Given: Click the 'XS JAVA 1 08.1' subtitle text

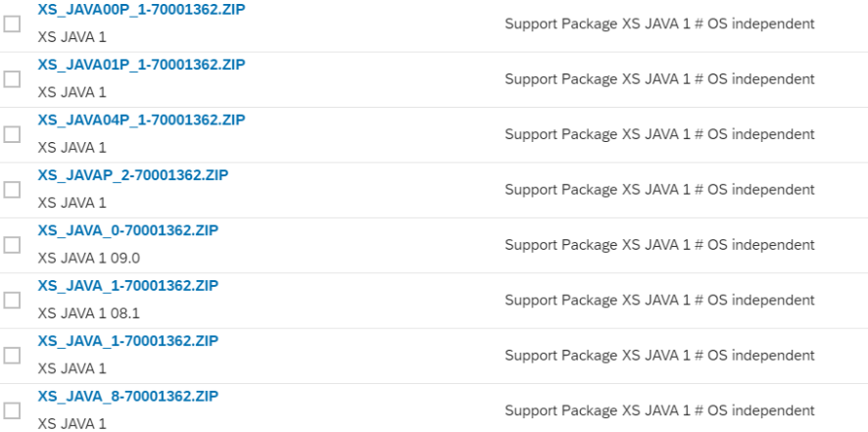Looking at the screenshot, I should pos(88,313).
